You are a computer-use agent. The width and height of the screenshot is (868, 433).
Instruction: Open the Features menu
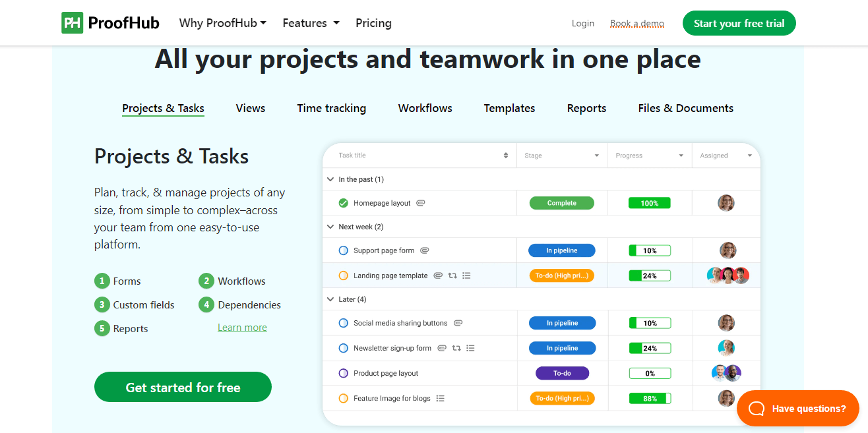click(x=310, y=22)
